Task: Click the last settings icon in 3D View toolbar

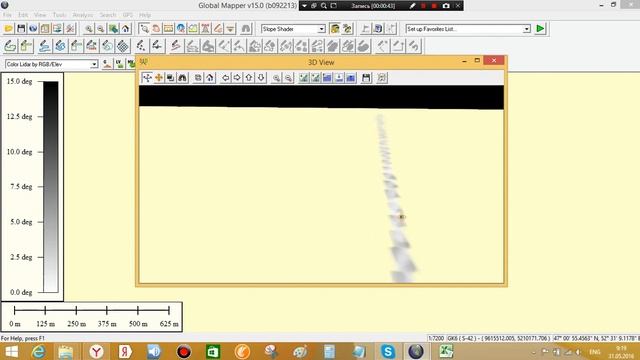Action: [x=382, y=78]
